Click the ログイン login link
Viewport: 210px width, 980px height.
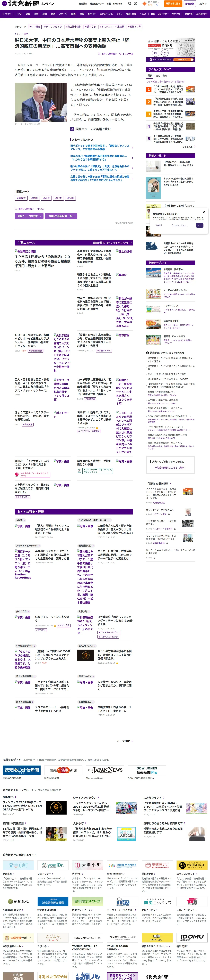[202, 4]
